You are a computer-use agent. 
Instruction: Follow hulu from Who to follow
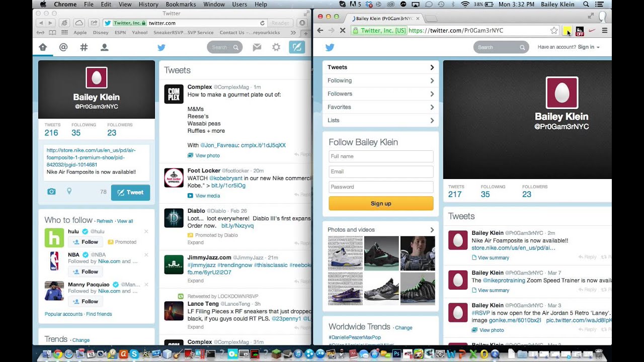86,242
